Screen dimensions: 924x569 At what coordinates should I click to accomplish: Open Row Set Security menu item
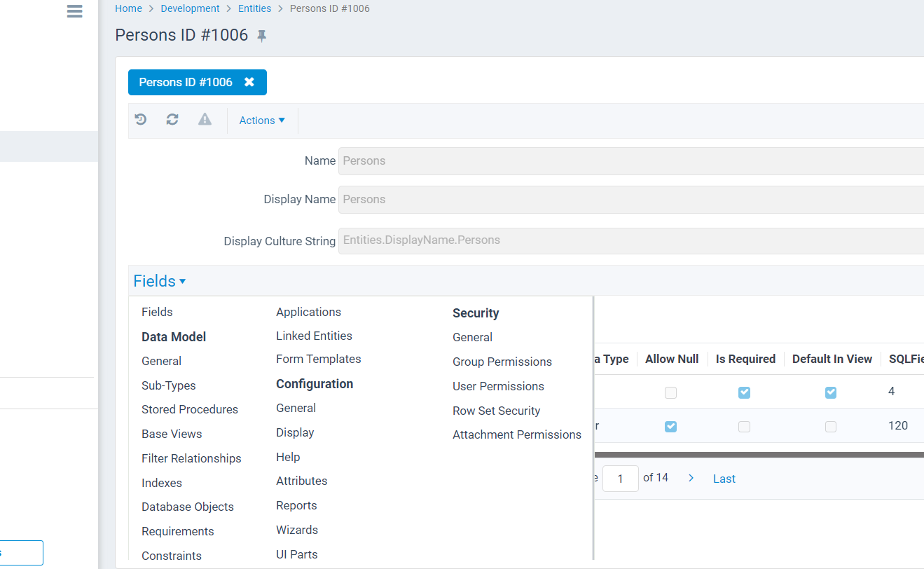click(496, 411)
